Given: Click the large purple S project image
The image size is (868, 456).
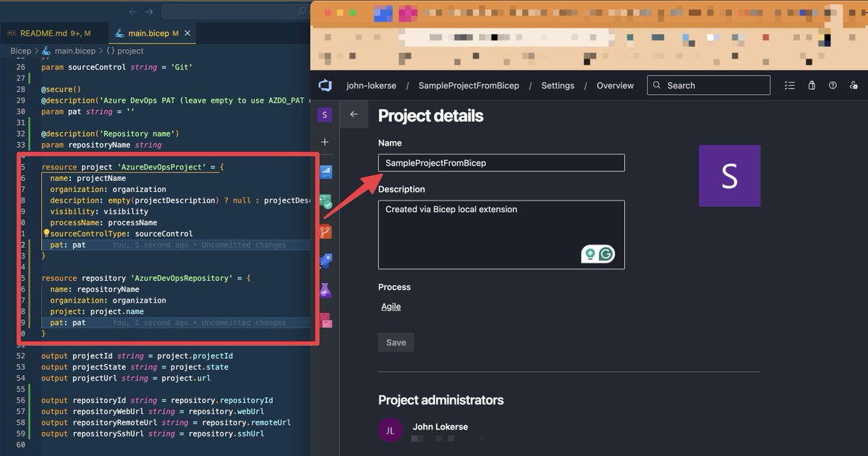Looking at the screenshot, I should [729, 176].
